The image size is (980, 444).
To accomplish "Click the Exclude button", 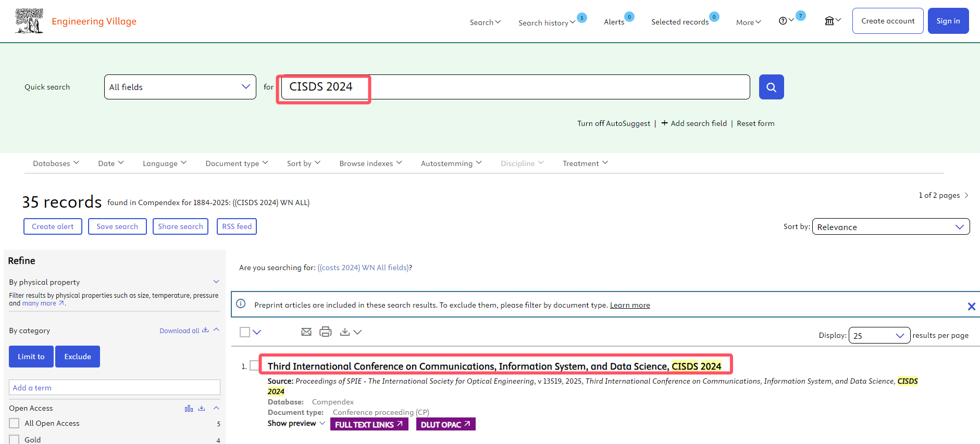I will [x=78, y=357].
